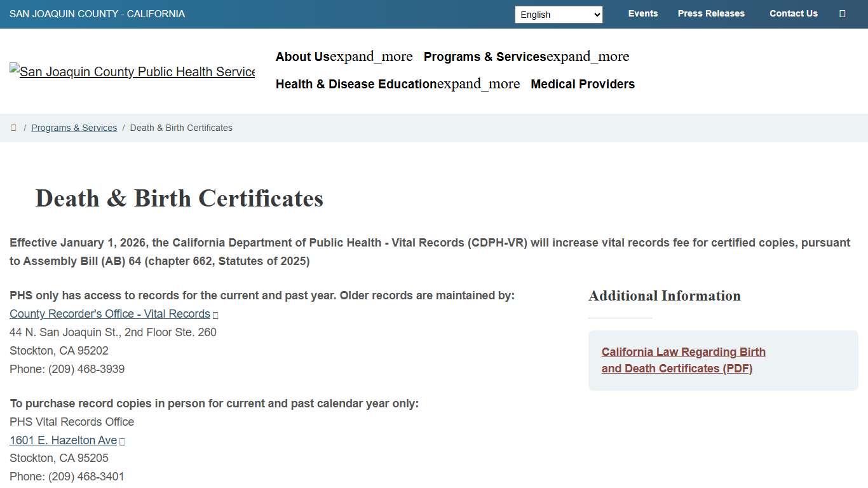The width and height of the screenshot is (868, 488).
Task: Open the Events menu
Action: (643, 13)
